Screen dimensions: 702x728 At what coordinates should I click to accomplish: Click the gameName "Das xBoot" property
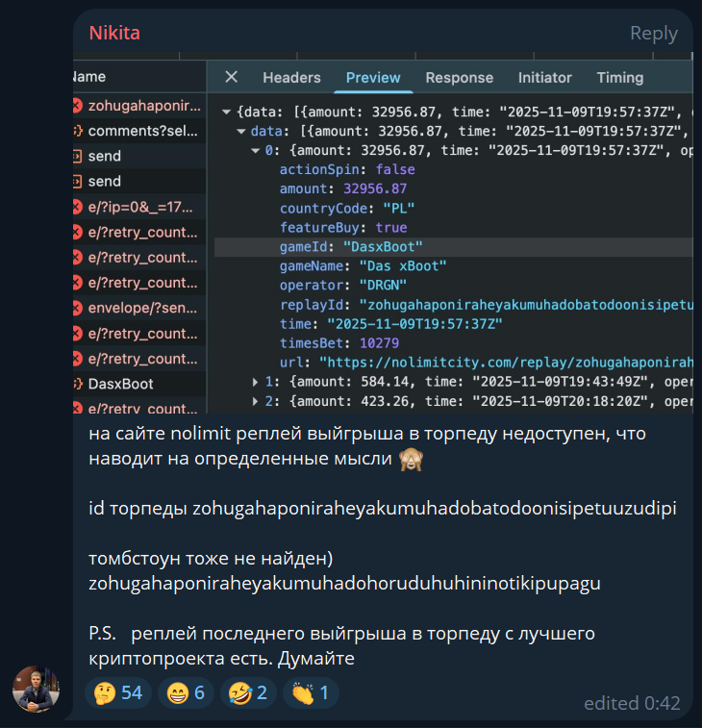coord(363,266)
